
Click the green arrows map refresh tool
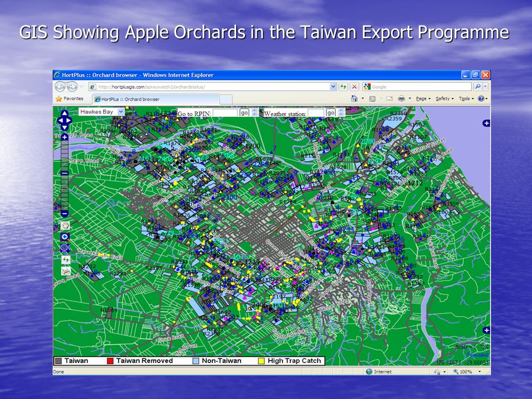(x=65, y=259)
